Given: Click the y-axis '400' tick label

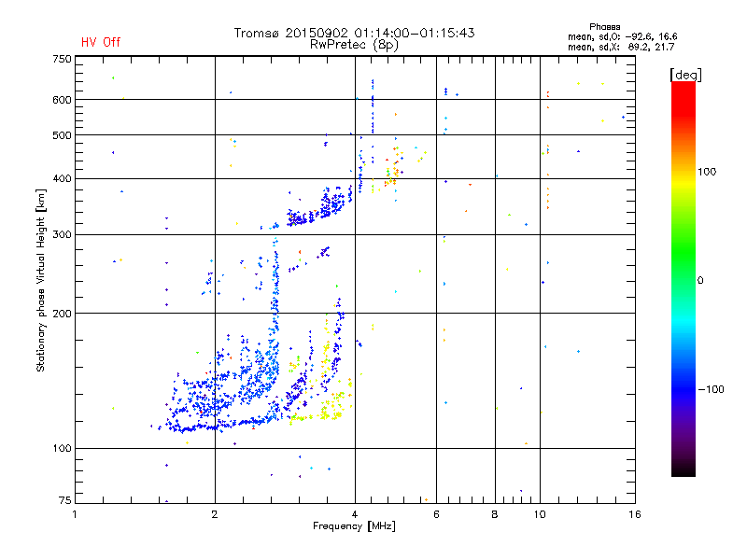Looking at the screenshot, I should [x=62, y=178].
